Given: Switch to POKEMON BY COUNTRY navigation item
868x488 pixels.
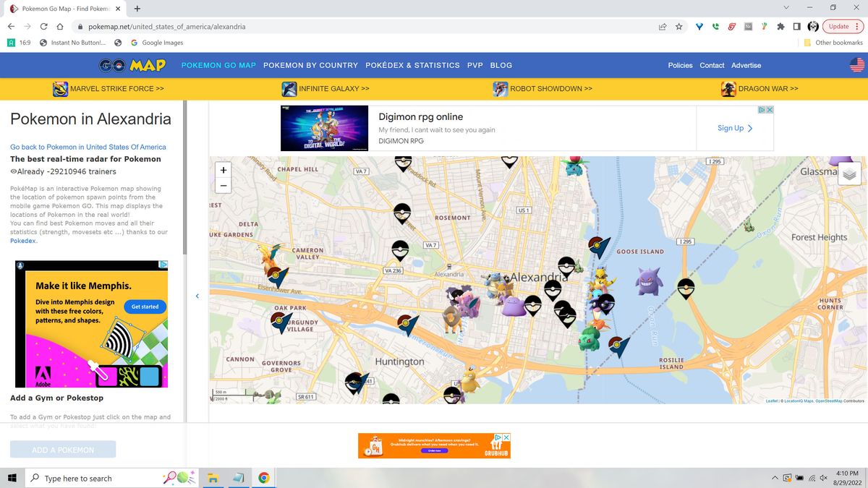Looking at the screenshot, I should coord(311,65).
